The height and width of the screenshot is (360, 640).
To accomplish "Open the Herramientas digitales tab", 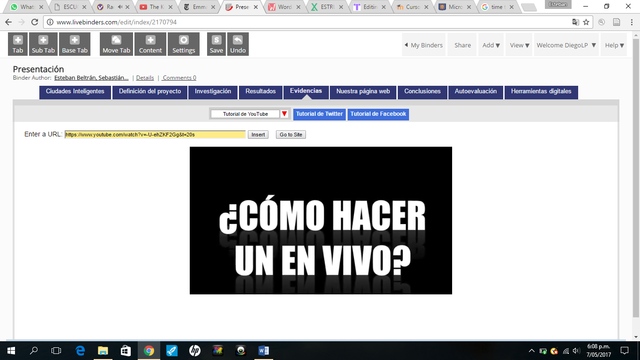I will tap(541, 92).
